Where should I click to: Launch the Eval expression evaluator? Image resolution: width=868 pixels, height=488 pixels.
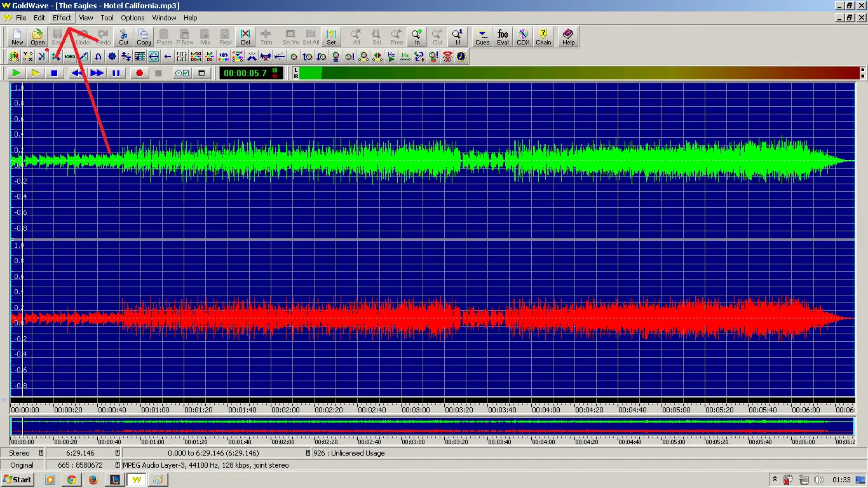pyautogui.click(x=503, y=37)
